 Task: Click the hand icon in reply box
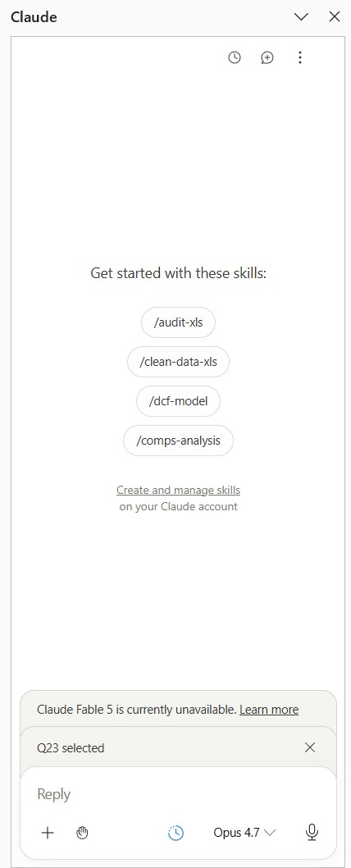(x=83, y=832)
